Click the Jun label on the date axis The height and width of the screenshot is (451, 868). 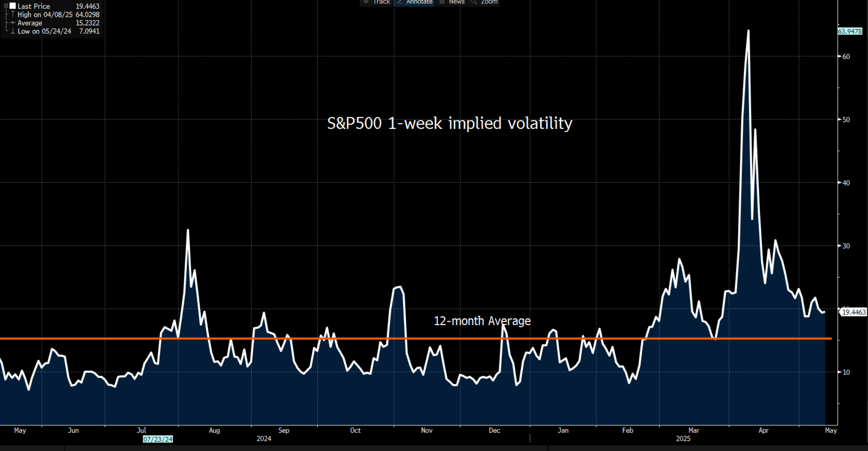pos(73,430)
